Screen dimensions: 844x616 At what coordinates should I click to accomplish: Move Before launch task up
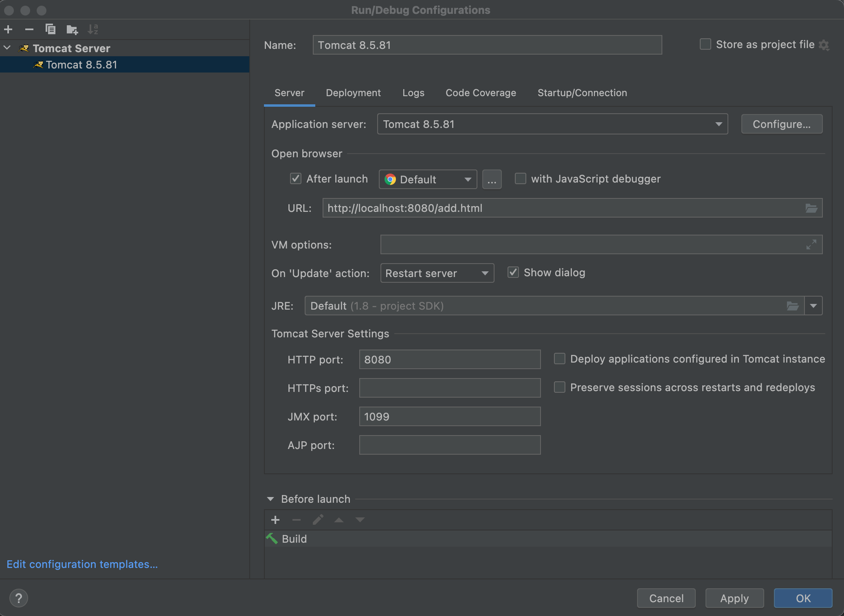[x=339, y=520]
